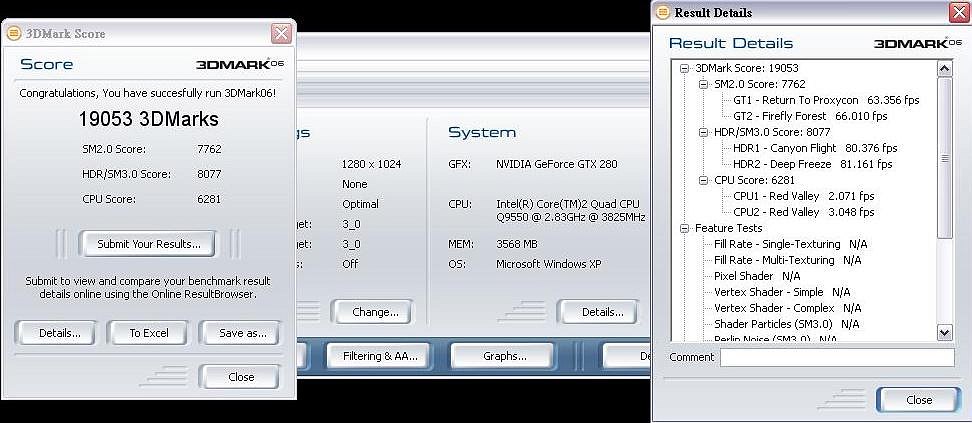Click the Result Details window title icon
This screenshot has height=423, width=972.
[x=663, y=12]
